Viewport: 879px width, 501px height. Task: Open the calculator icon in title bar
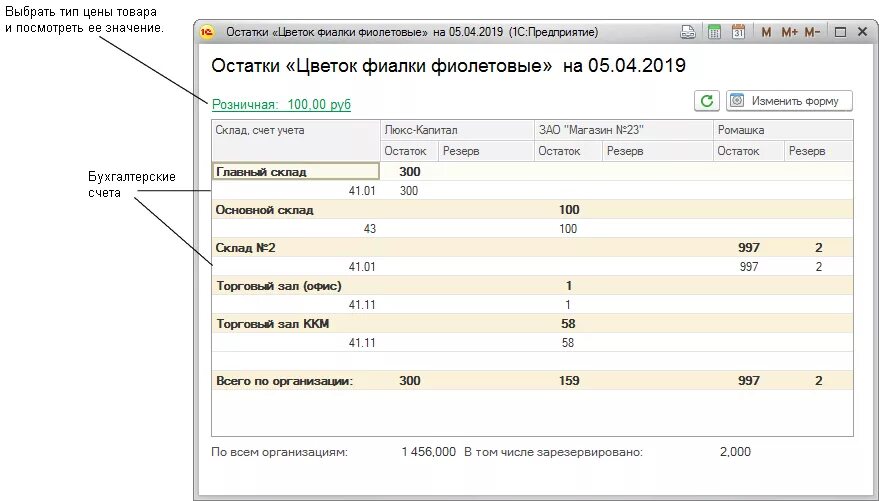[x=714, y=32]
